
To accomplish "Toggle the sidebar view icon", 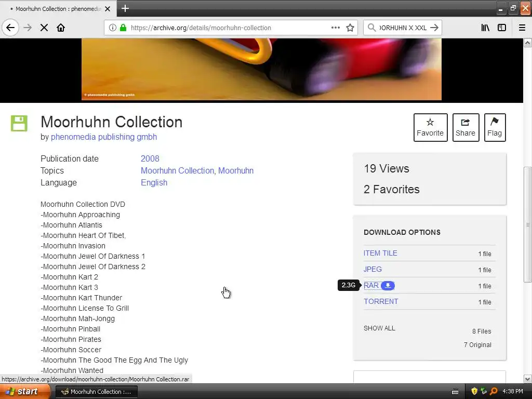I will click(502, 28).
